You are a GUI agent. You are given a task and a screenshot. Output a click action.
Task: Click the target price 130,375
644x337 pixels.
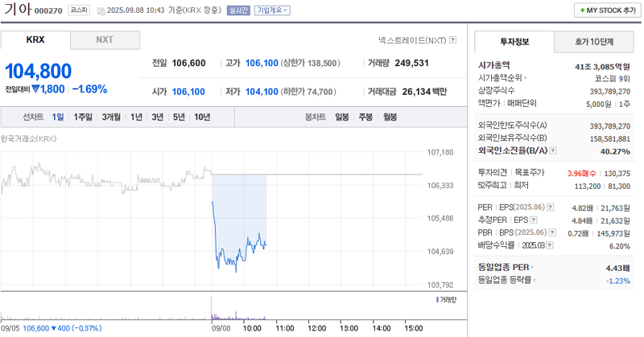point(617,174)
